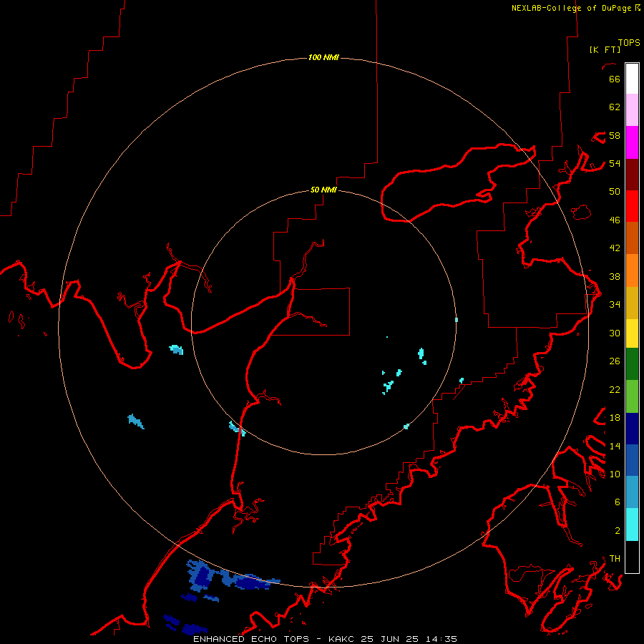Click the TOPS legend title
The height and width of the screenshot is (644, 644).
click(x=629, y=43)
